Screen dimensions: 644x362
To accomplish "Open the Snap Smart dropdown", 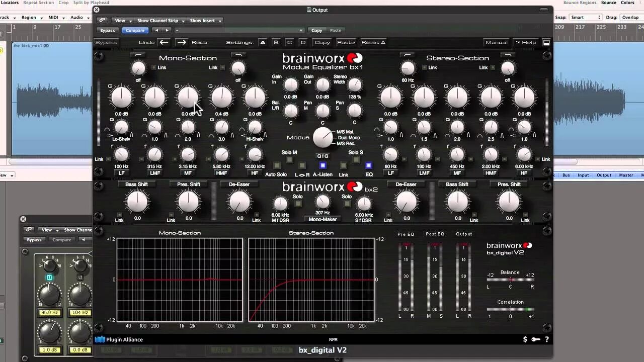I will (x=586, y=18).
